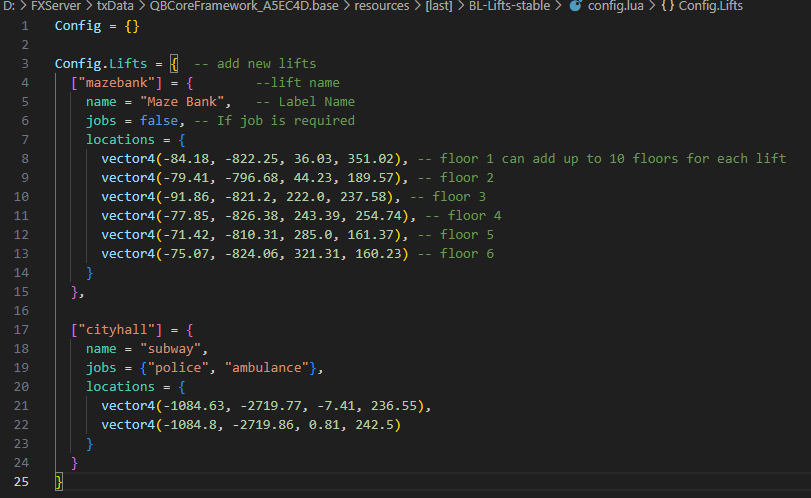Click the "subway" name string
811x498 pixels.
coord(171,349)
